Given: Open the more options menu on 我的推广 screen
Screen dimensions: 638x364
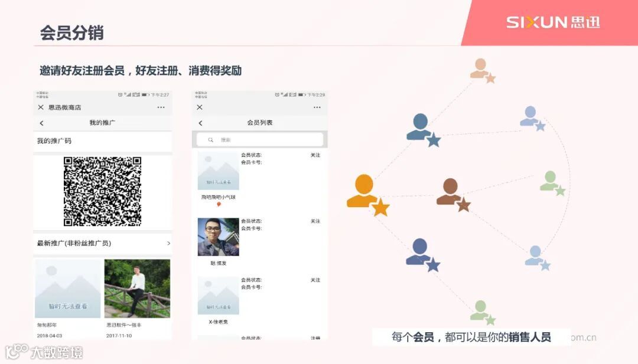Looking at the screenshot, I should click(x=161, y=107).
